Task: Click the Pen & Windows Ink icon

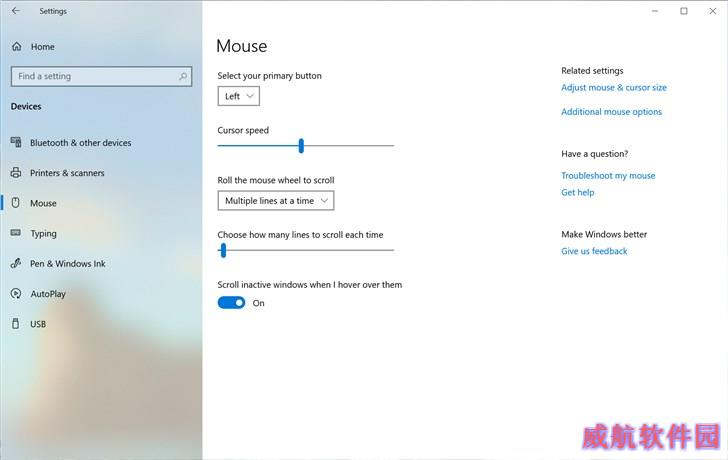Action: coord(16,263)
